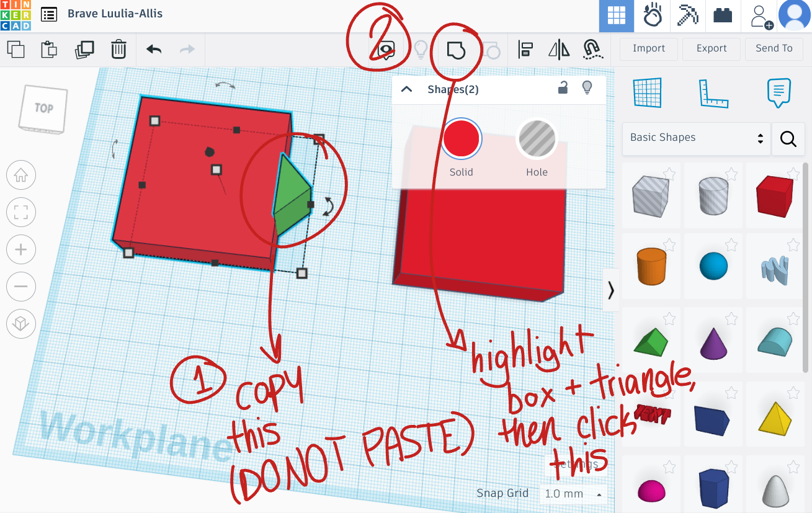Favorite the orange Cylinder with its star

[x=669, y=245]
